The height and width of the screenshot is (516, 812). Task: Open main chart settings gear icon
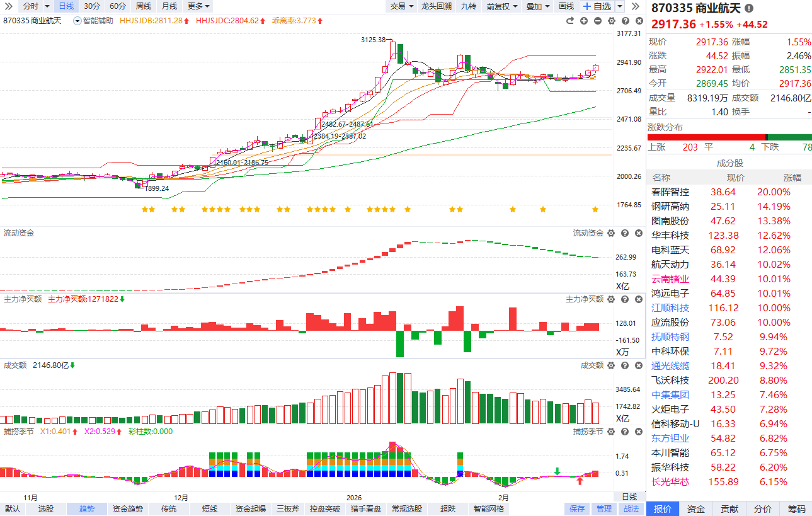tap(611, 21)
